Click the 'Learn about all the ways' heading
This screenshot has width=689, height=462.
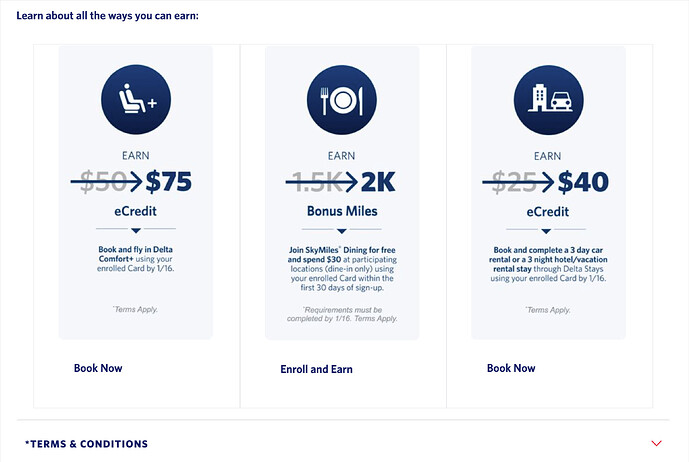tap(107, 16)
